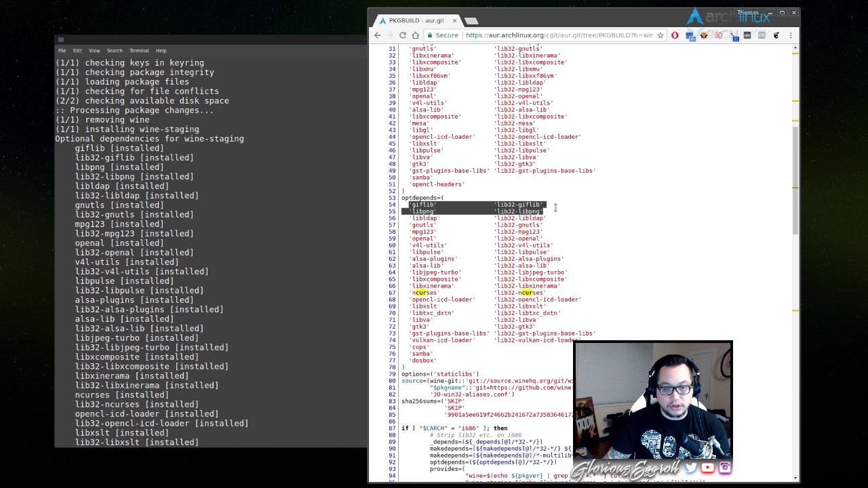Open the terminal View menu
The width and height of the screenshot is (868, 488).
pyautogui.click(x=94, y=51)
